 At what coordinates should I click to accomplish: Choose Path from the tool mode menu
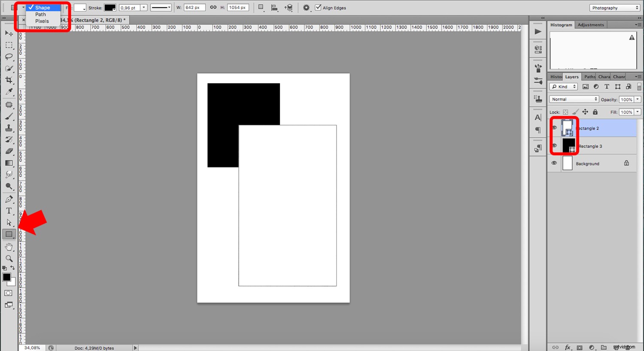click(40, 14)
